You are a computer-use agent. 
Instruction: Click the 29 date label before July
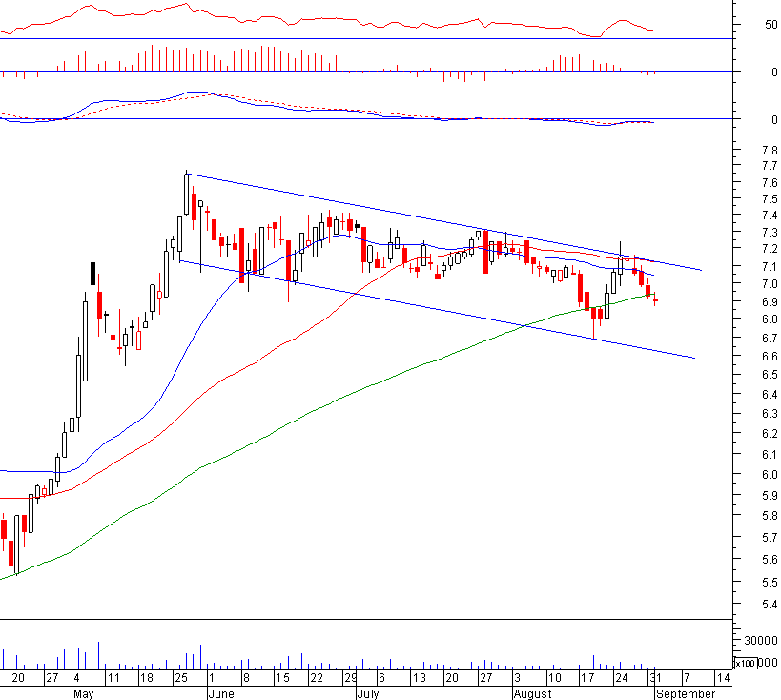pos(350,677)
